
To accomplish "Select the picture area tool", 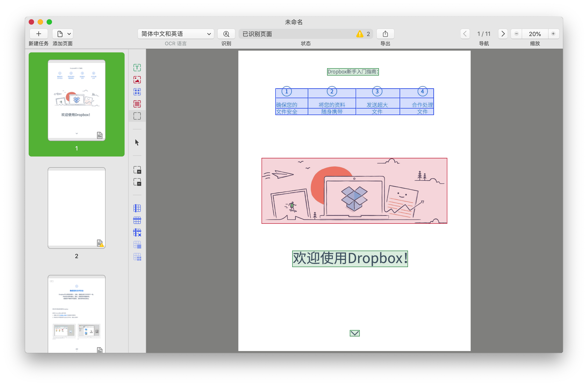I will [137, 80].
